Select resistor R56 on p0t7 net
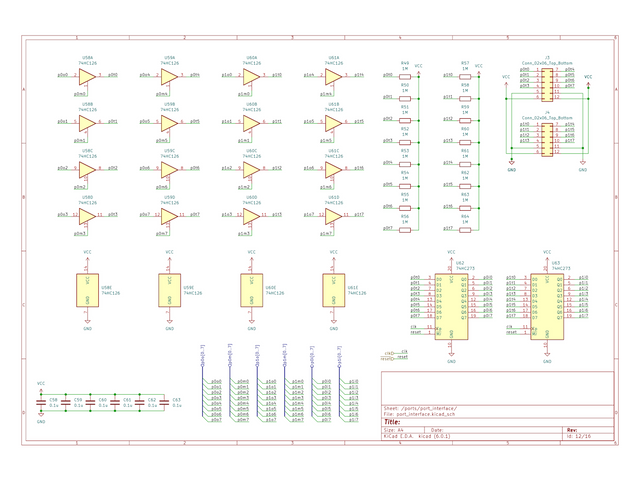The image size is (640, 480). click(404, 228)
